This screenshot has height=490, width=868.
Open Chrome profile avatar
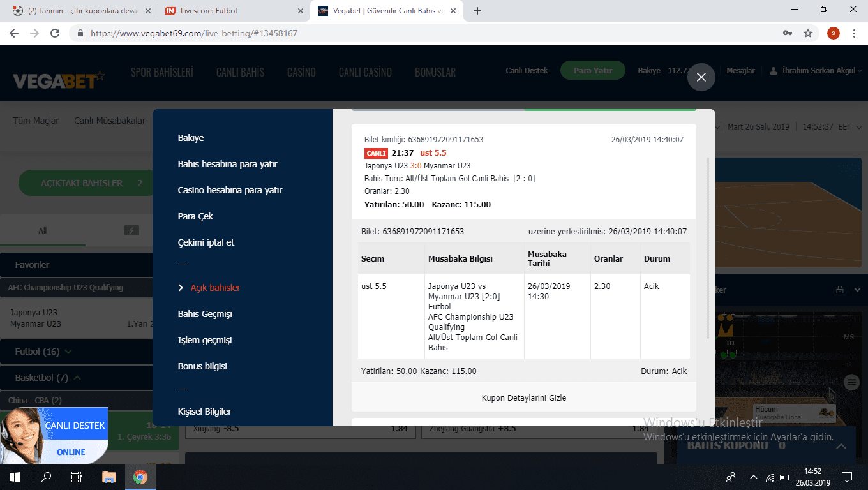(833, 33)
